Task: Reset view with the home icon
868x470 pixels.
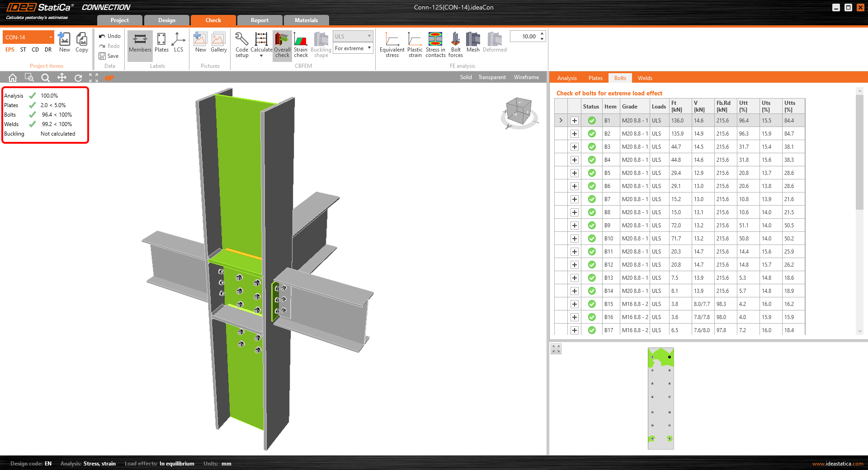Action: 13,78
